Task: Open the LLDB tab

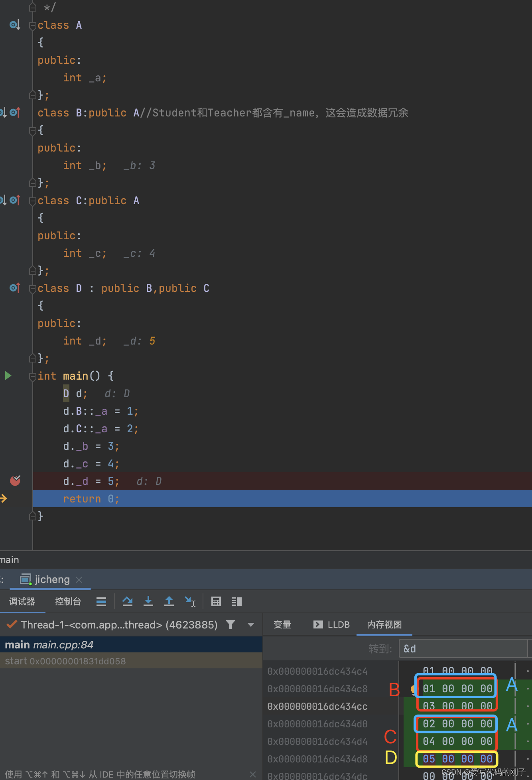Action: pyautogui.click(x=331, y=624)
